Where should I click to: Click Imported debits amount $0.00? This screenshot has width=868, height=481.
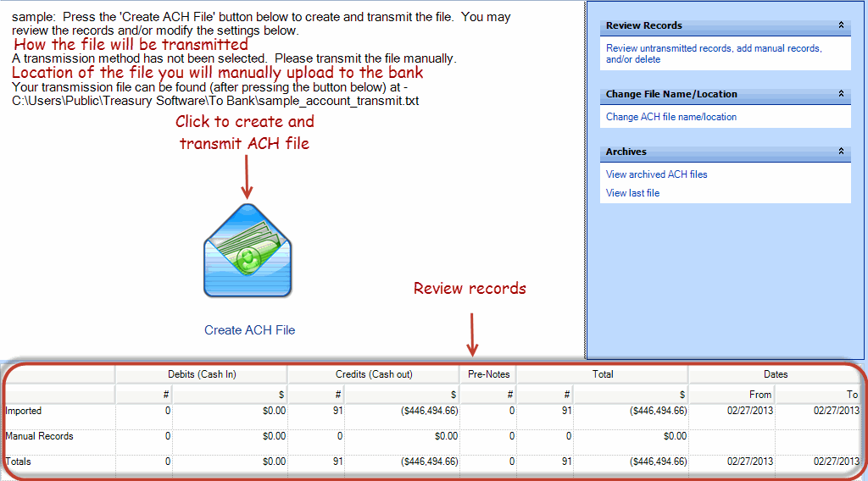275,411
